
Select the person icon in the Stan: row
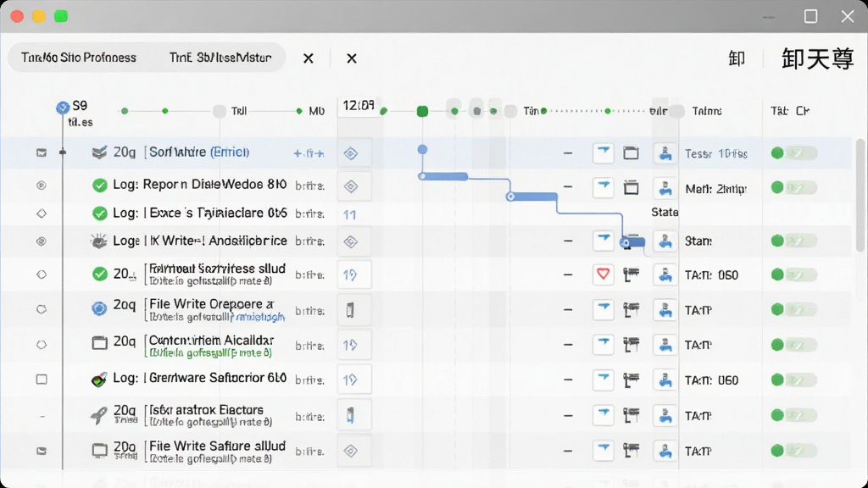click(x=665, y=241)
